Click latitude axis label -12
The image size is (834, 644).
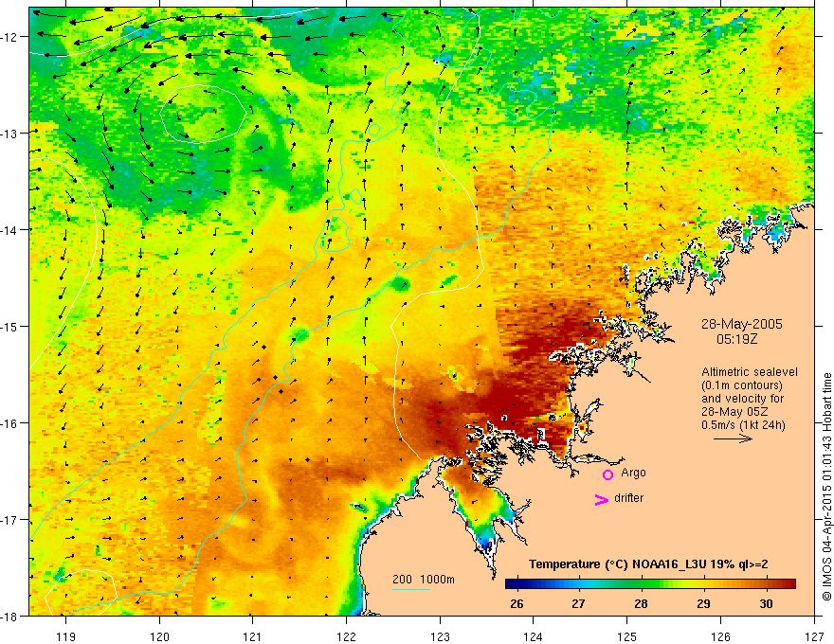pyautogui.click(x=10, y=37)
